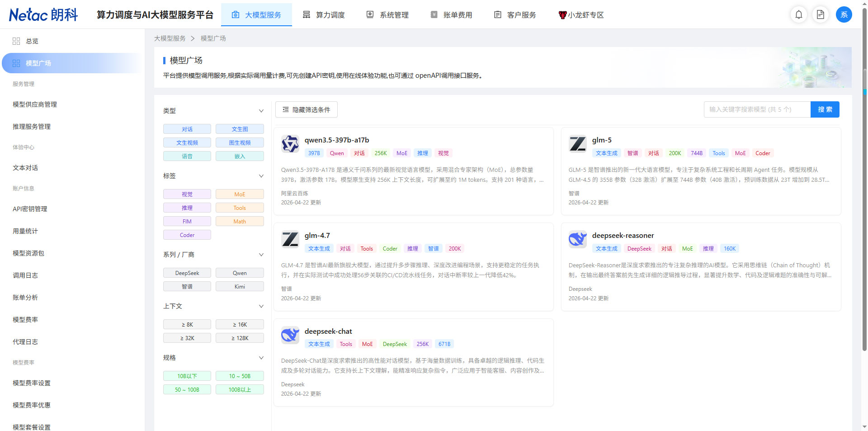The image size is (868, 431).
Task: Toggle the 对话 type filter
Action: coord(187,129)
